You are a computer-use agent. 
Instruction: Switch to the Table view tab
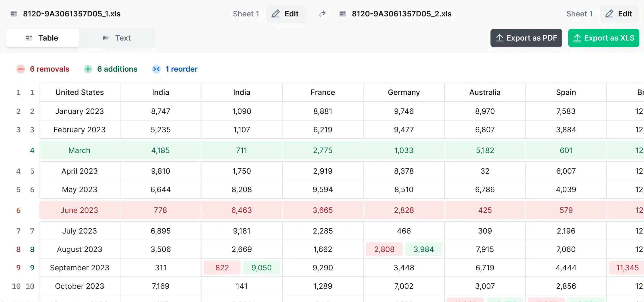(x=43, y=38)
